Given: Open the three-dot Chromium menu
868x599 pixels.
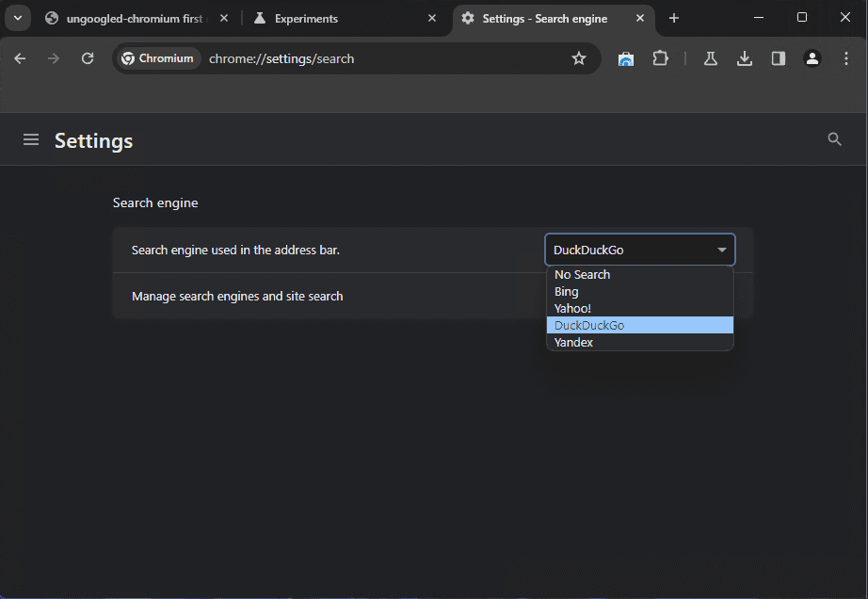Looking at the screenshot, I should pyautogui.click(x=844, y=58).
